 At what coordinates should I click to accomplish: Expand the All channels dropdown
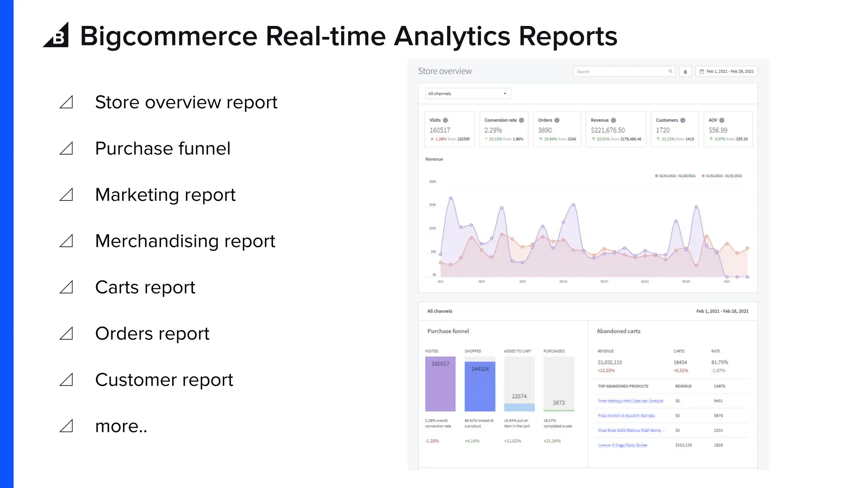[468, 94]
